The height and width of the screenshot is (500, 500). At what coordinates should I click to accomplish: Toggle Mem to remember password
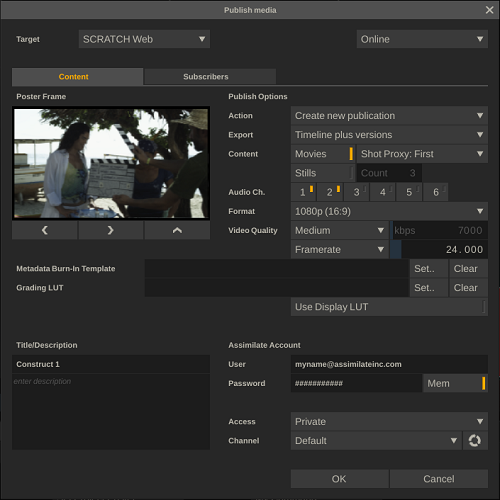click(455, 383)
